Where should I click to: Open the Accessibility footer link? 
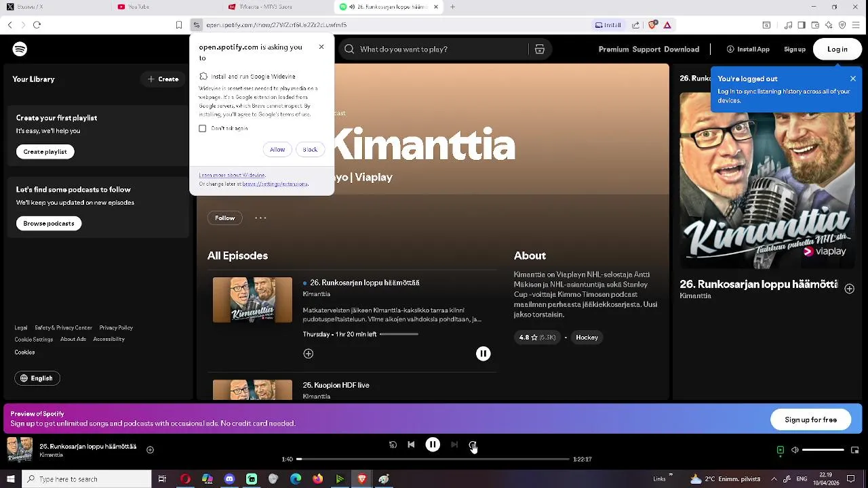[108, 340]
